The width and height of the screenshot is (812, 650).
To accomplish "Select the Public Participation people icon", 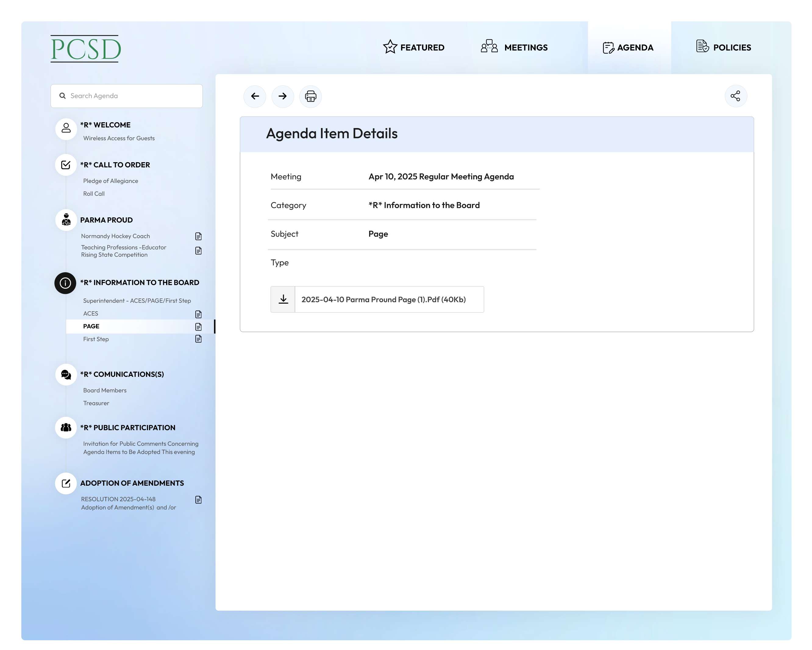I will (x=66, y=427).
